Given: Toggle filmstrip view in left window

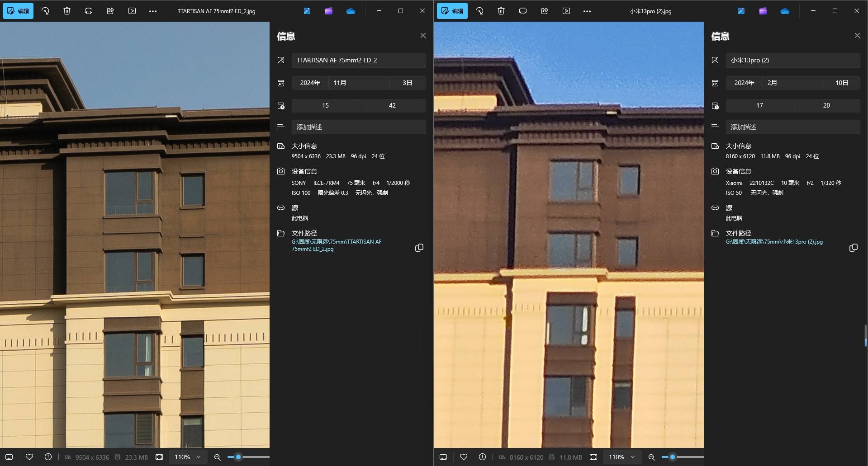Looking at the screenshot, I should click(x=9, y=457).
